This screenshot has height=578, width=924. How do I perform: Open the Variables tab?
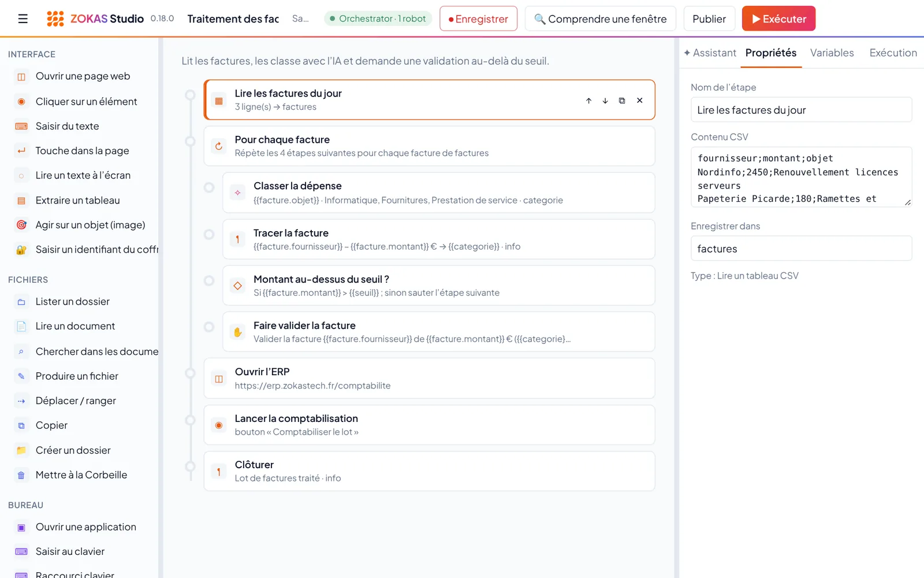[832, 53]
